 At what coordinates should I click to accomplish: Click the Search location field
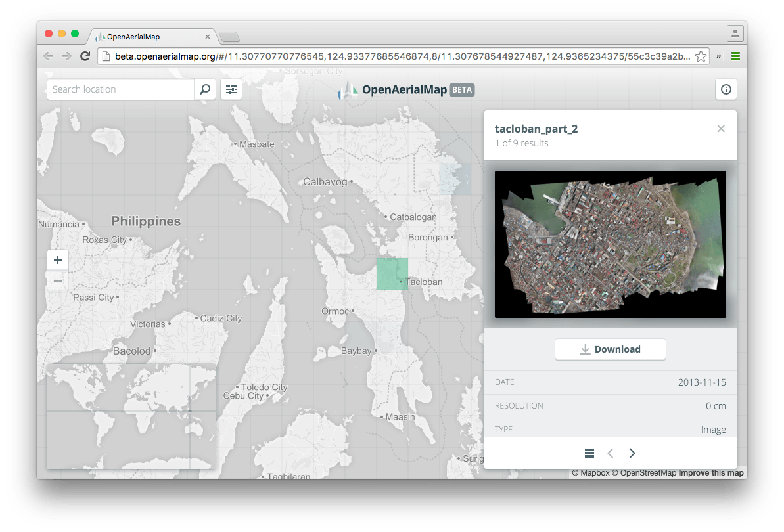[x=120, y=89]
